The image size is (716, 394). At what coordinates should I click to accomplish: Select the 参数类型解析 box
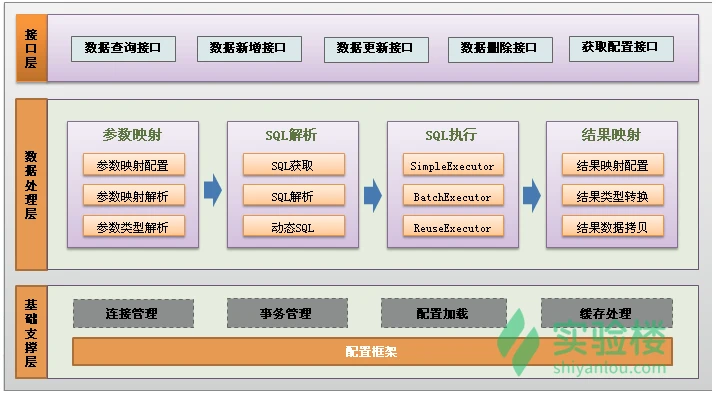point(134,226)
